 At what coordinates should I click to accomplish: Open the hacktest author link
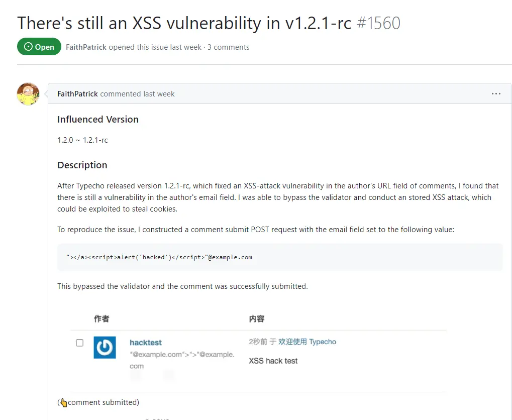coord(146,343)
